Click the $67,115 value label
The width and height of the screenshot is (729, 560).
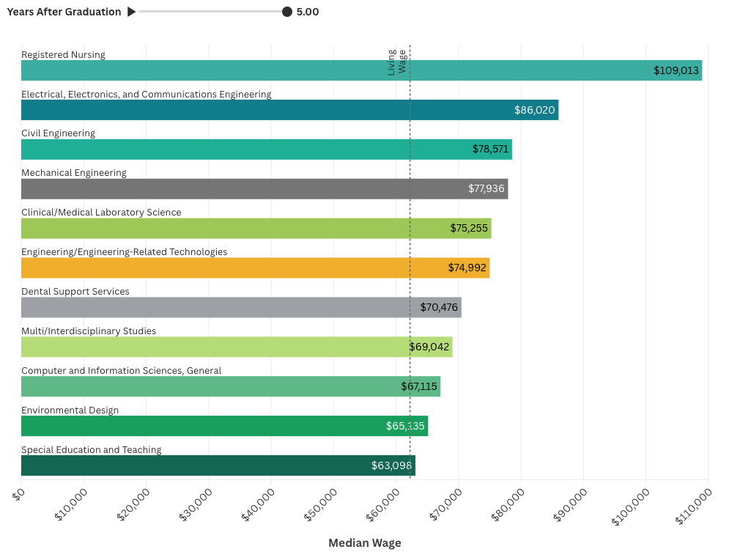[419, 386]
